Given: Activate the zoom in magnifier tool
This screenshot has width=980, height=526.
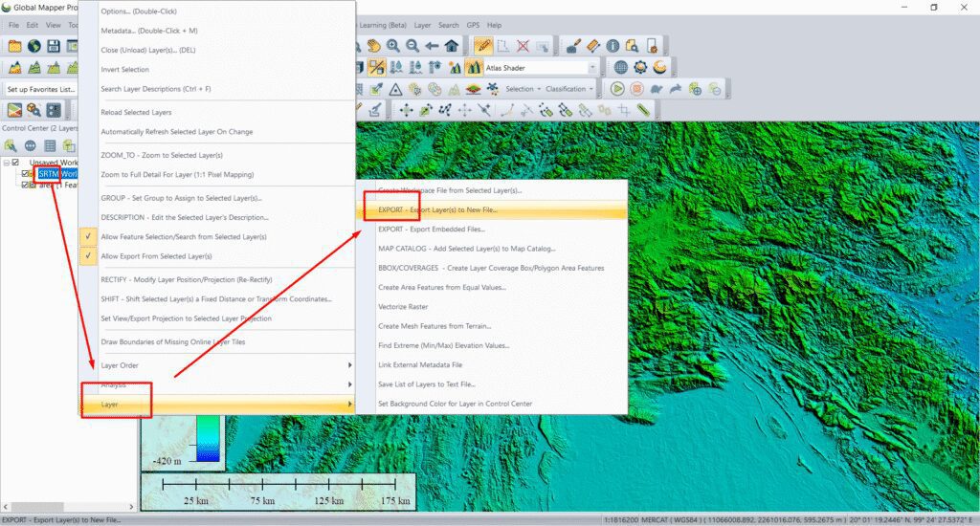Looking at the screenshot, I should (x=393, y=46).
